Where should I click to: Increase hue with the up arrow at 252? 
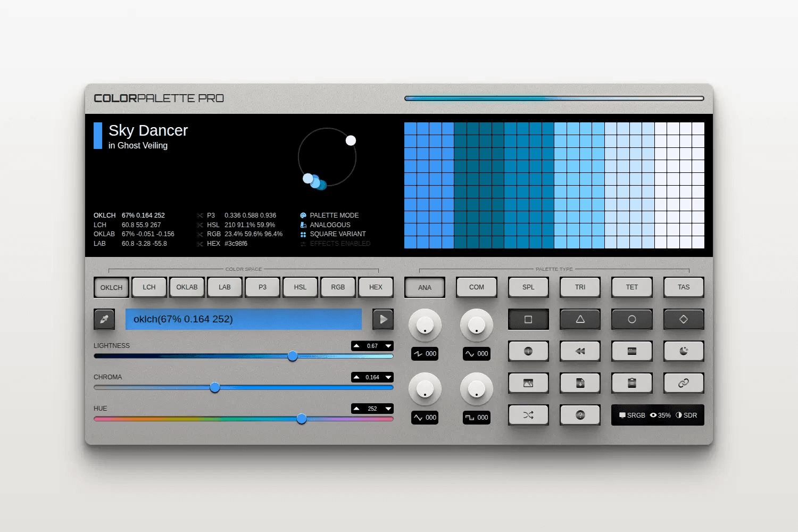pos(356,409)
